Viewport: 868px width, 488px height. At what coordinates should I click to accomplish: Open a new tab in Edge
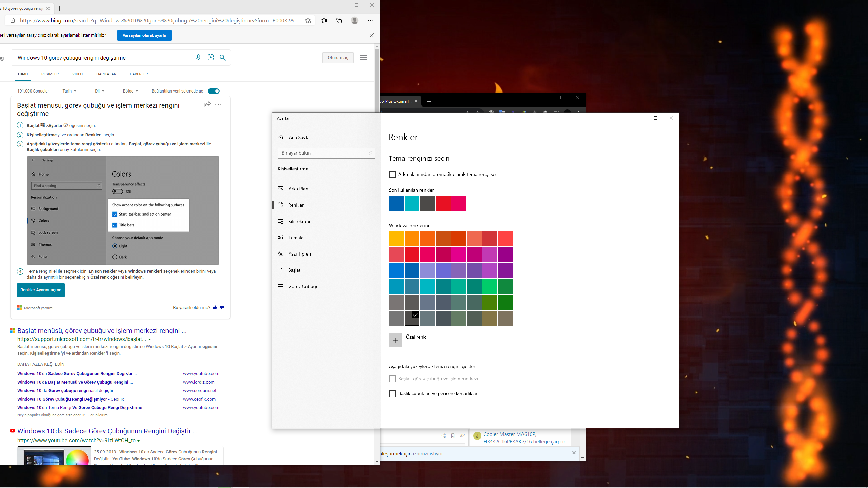click(60, 8)
